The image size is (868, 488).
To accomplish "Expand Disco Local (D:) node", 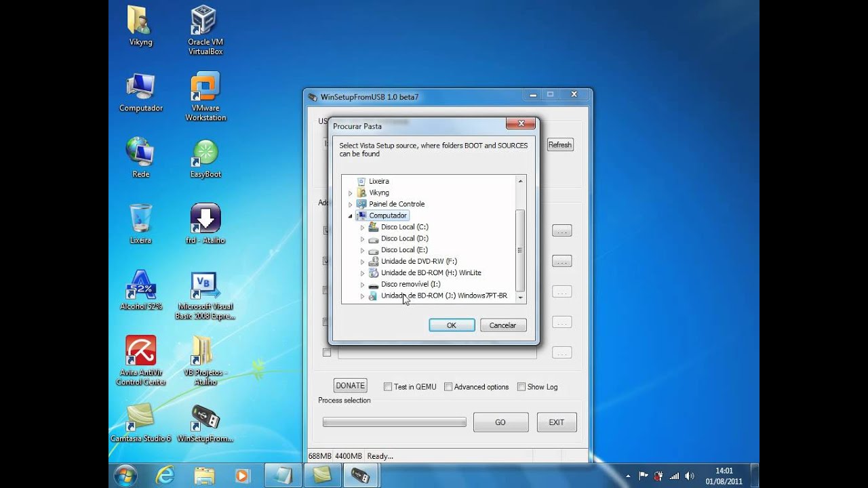I will click(x=362, y=239).
